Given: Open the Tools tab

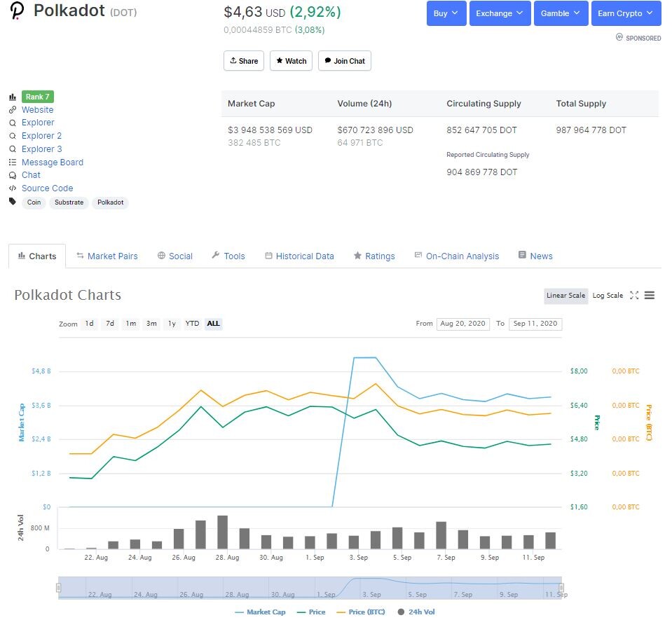Looking at the screenshot, I should (228, 256).
